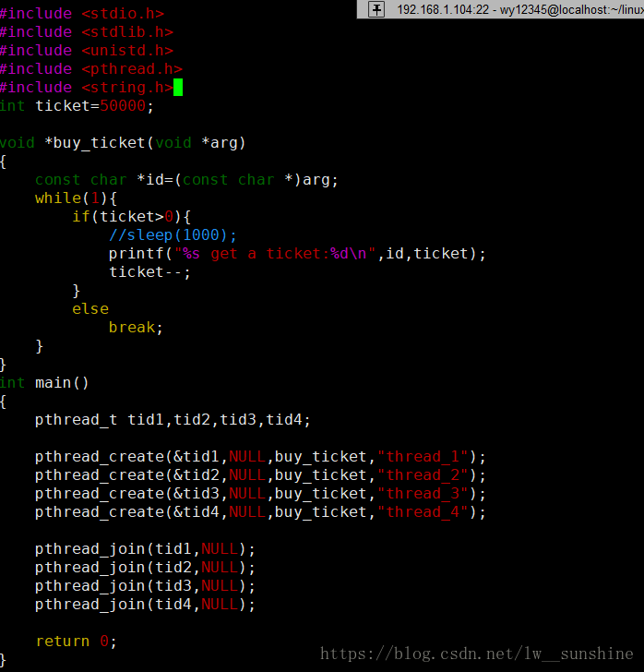The height and width of the screenshot is (672, 644).
Task: Click the 'pthread_join(tid3,NULL);' line
Action: (145, 586)
